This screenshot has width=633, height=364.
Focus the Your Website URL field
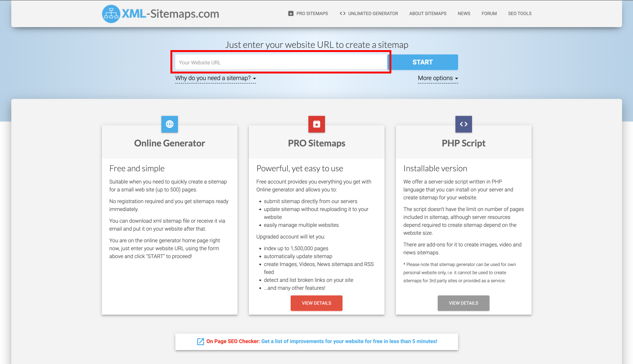click(281, 62)
